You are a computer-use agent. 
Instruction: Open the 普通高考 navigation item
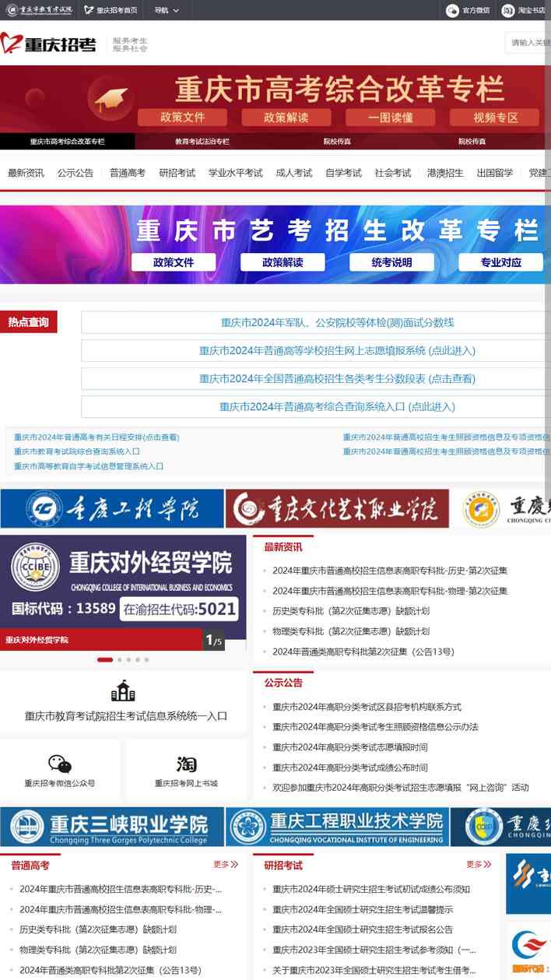click(x=128, y=173)
